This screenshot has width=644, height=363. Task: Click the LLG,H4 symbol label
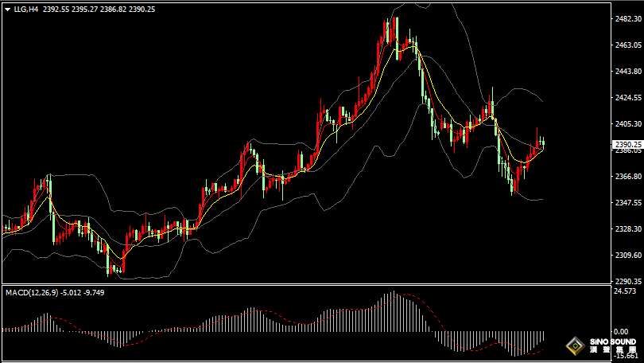click(x=25, y=10)
